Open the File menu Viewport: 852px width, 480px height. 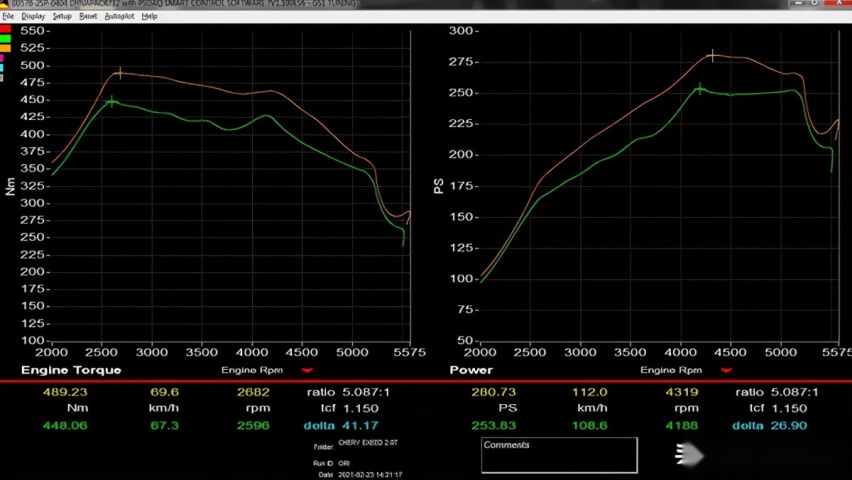8,16
